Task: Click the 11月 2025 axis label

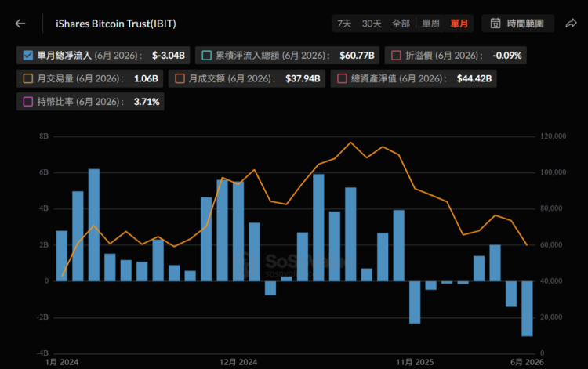Action: tap(415, 362)
